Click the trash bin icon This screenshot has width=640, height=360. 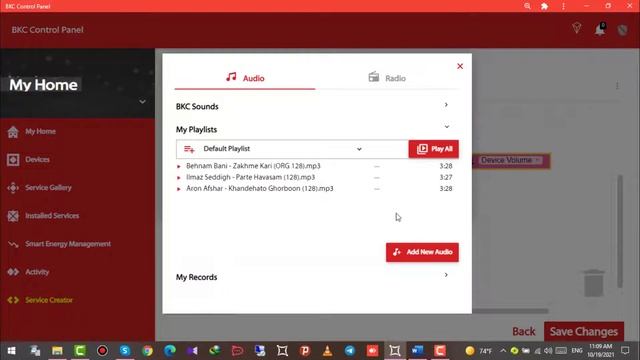[594, 282]
